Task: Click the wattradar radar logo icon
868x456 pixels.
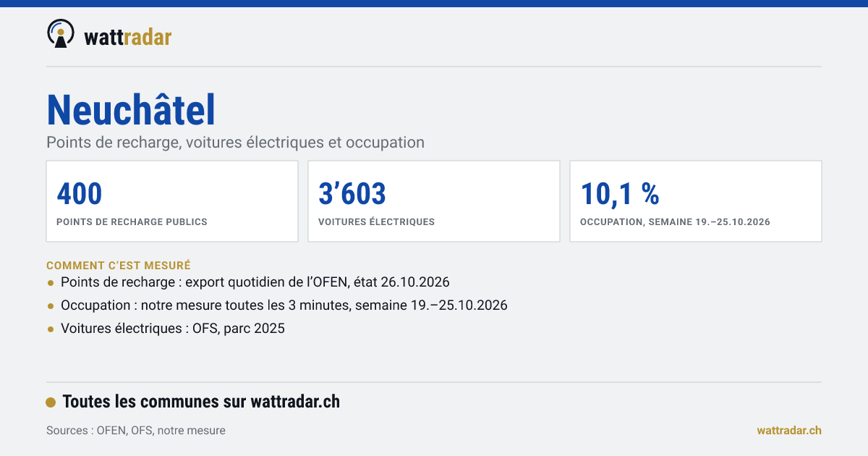Action: pos(60,34)
